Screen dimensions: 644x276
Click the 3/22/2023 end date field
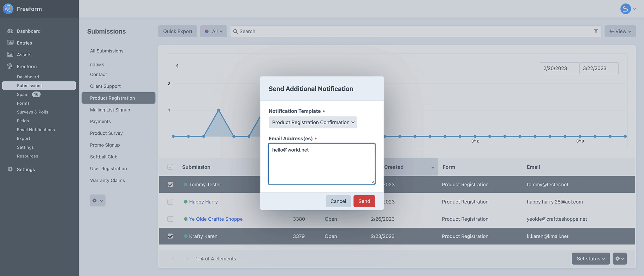tap(599, 68)
